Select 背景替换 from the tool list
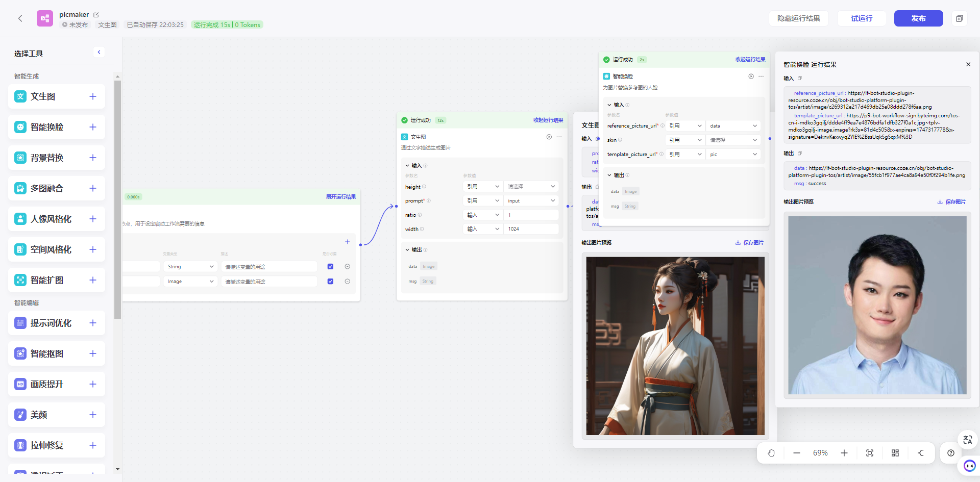This screenshot has width=980, height=482. [47, 158]
